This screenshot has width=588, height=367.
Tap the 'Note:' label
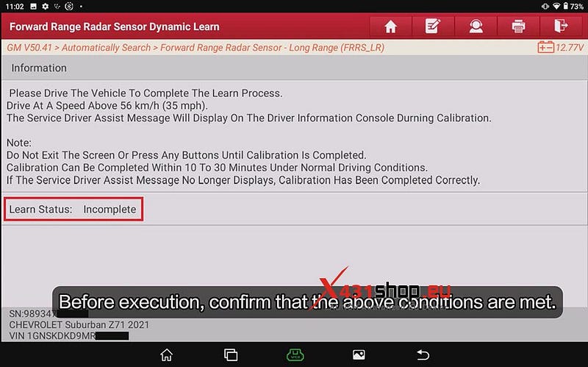(x=19, y=143)
